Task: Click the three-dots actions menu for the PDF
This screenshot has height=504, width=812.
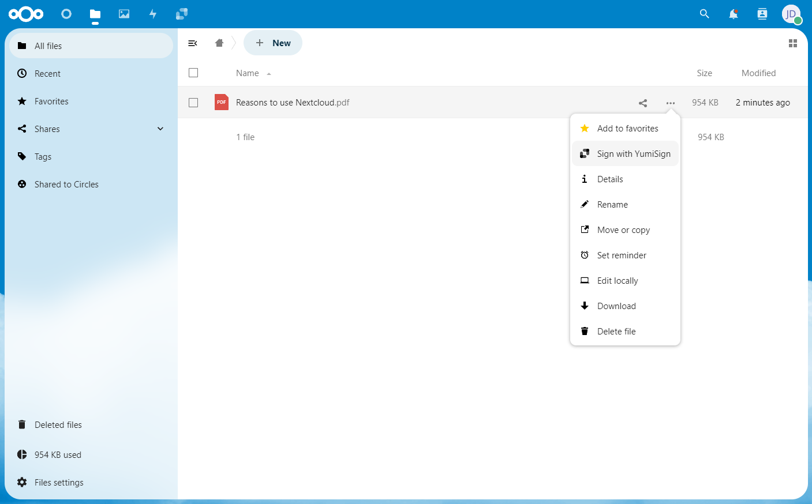Action: point(671,103)
